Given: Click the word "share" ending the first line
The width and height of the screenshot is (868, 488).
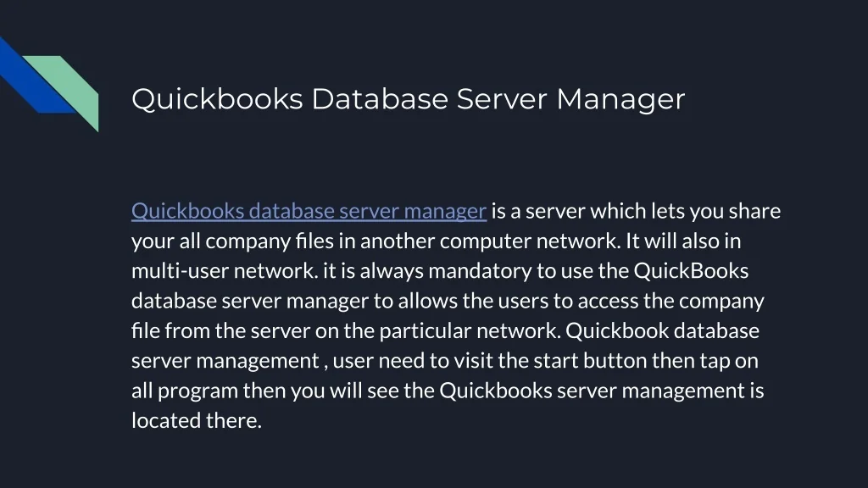Looking at the screenshot, I should [x=754, y=211].
